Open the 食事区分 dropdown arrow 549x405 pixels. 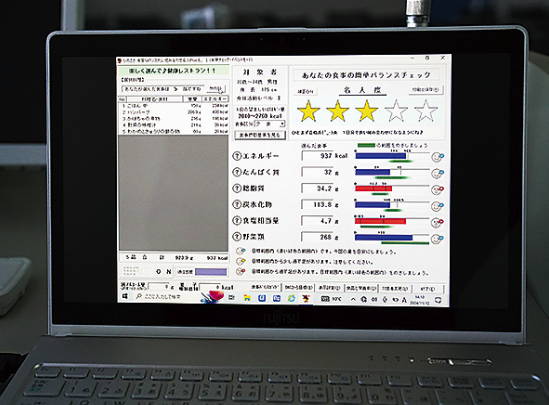coord(282,124)
